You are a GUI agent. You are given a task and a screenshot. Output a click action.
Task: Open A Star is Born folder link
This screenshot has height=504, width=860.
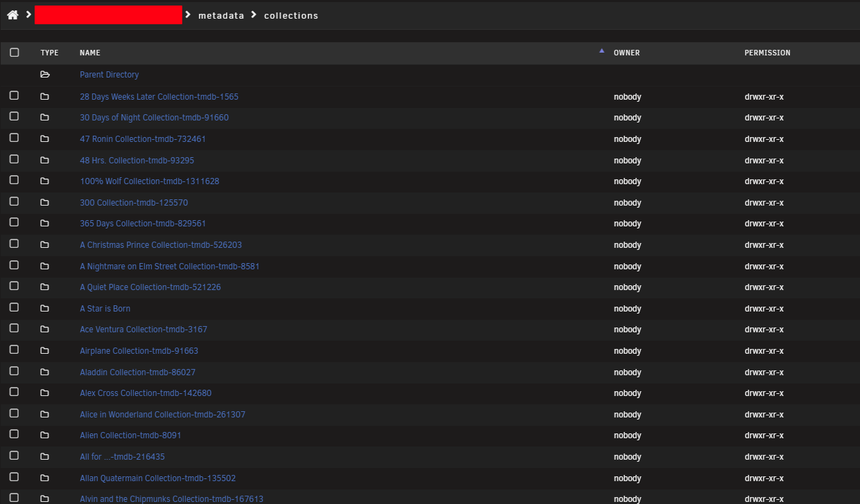click(105, 309)
